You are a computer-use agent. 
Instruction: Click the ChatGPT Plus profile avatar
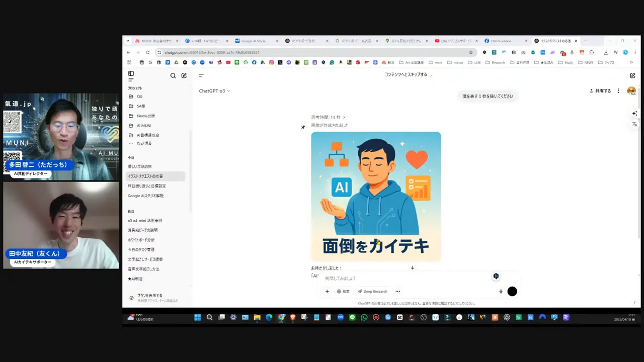631,91
